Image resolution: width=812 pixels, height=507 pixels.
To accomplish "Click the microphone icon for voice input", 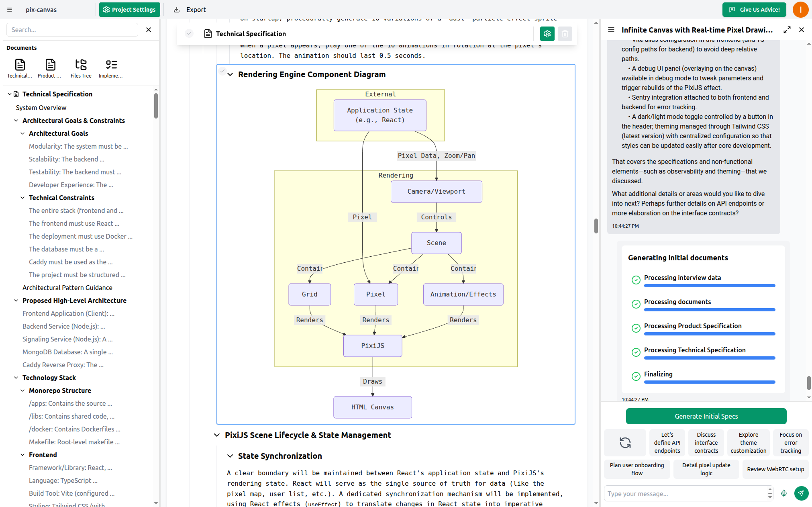I will click(x=783, y=493).
